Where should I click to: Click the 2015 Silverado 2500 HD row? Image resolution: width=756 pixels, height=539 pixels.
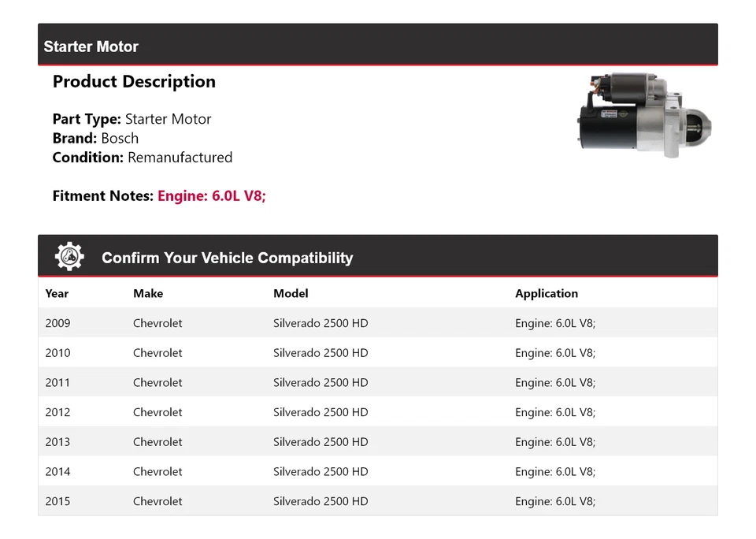tap(321, 501)
